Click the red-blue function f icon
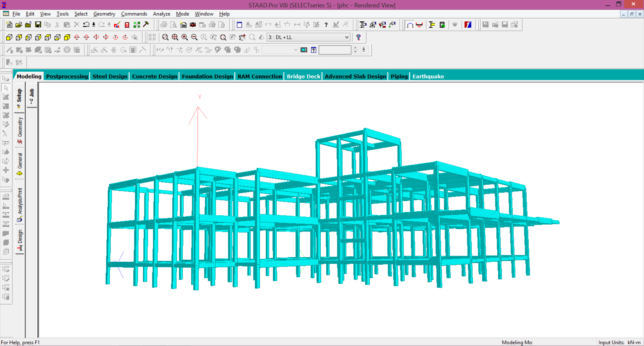This screenshot has width=644, height=346. coord(468,25)
